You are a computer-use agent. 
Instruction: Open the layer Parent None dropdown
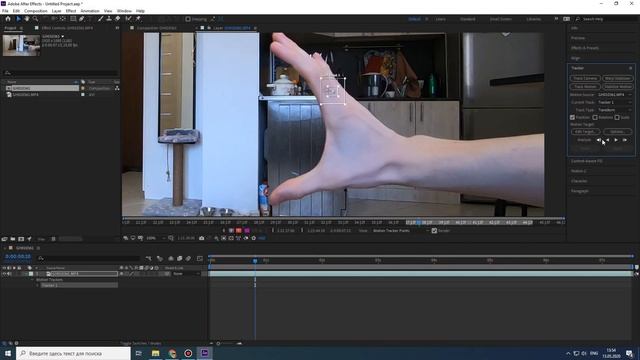186,274
